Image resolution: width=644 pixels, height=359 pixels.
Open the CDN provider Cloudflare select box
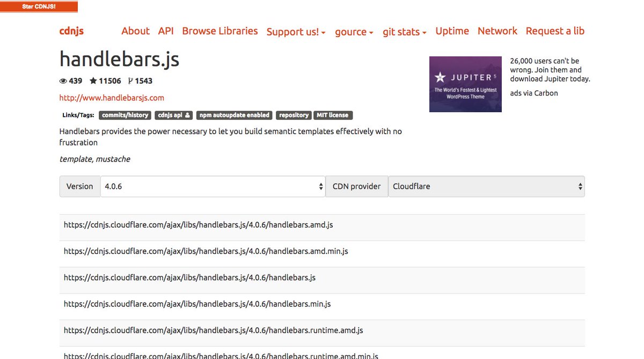486,186
